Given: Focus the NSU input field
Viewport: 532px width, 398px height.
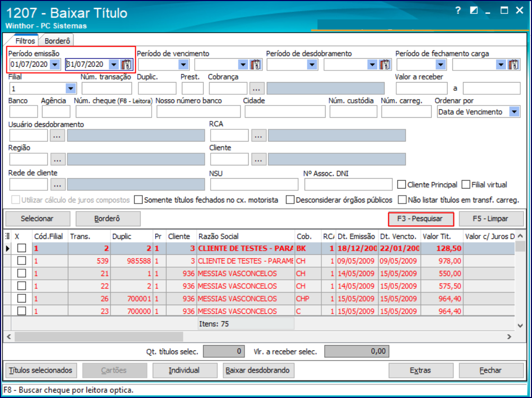Looking at the screenshot, I should 254,184.
